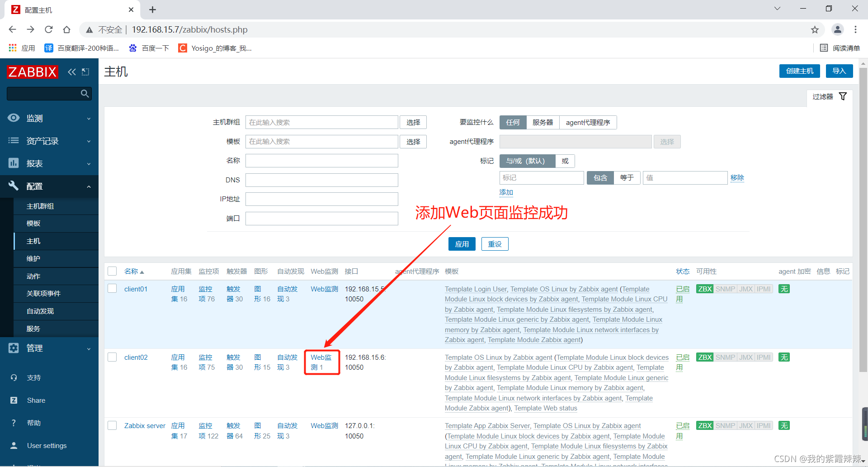Image resolution: width=868 pixels, height=467 pixels.
Task: Open browser profile avatar
Action: tap(838, 29)
